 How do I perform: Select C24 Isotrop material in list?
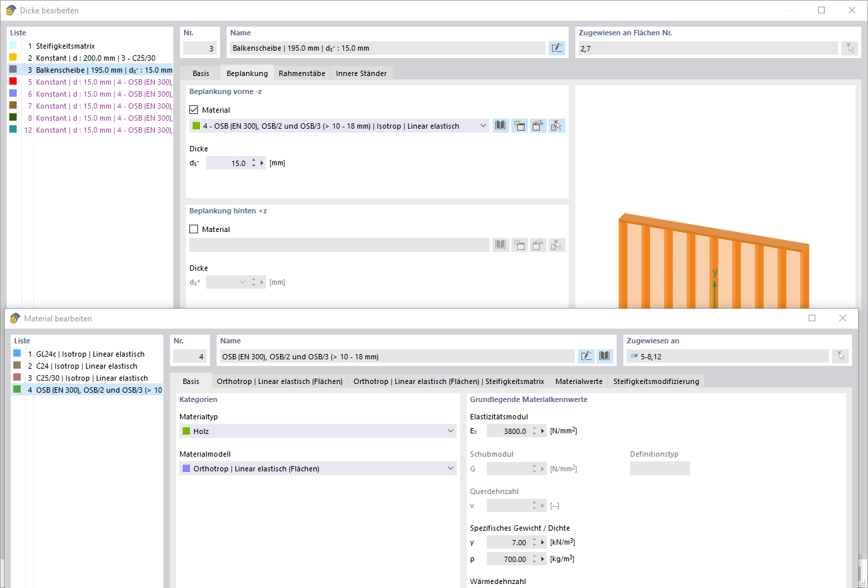coord(87,366)
